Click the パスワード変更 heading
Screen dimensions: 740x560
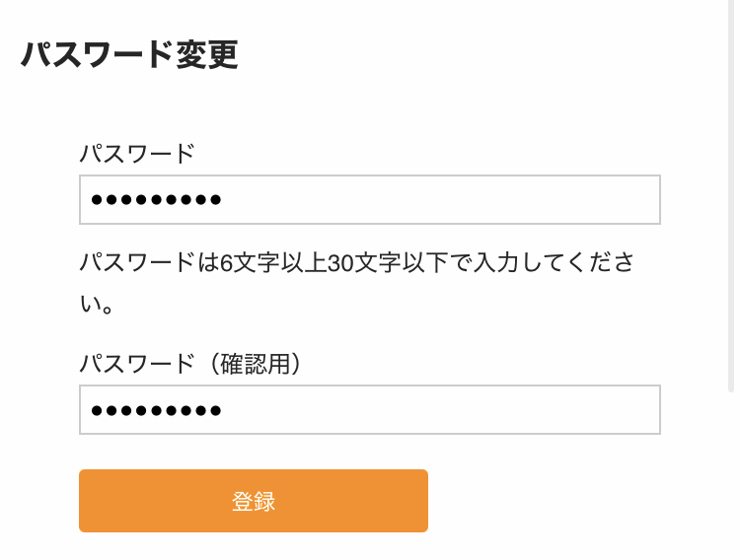129,55
